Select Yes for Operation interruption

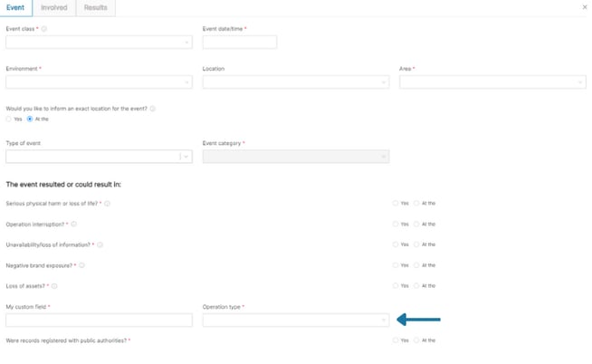(x=396, y=224)
